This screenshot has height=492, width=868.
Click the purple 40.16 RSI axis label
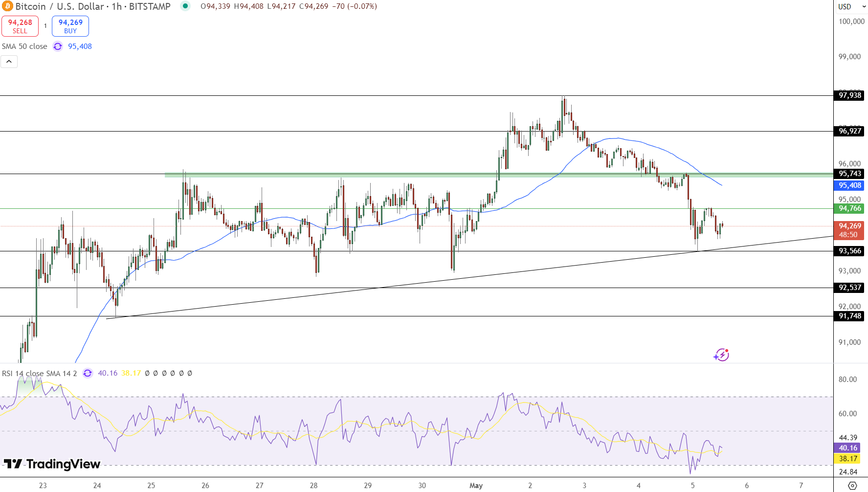point(847,448)
